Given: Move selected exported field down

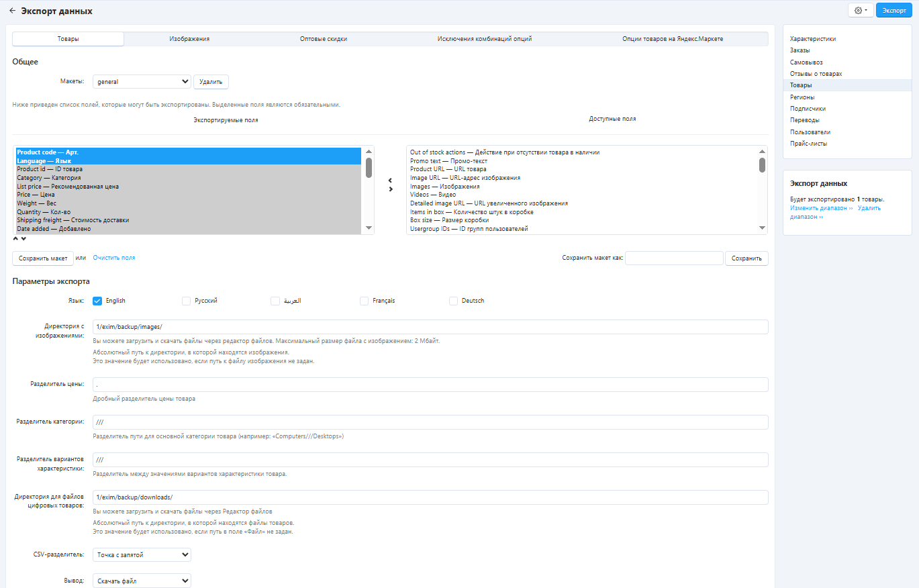Looking at the screenshot, I should pos(23,238).
